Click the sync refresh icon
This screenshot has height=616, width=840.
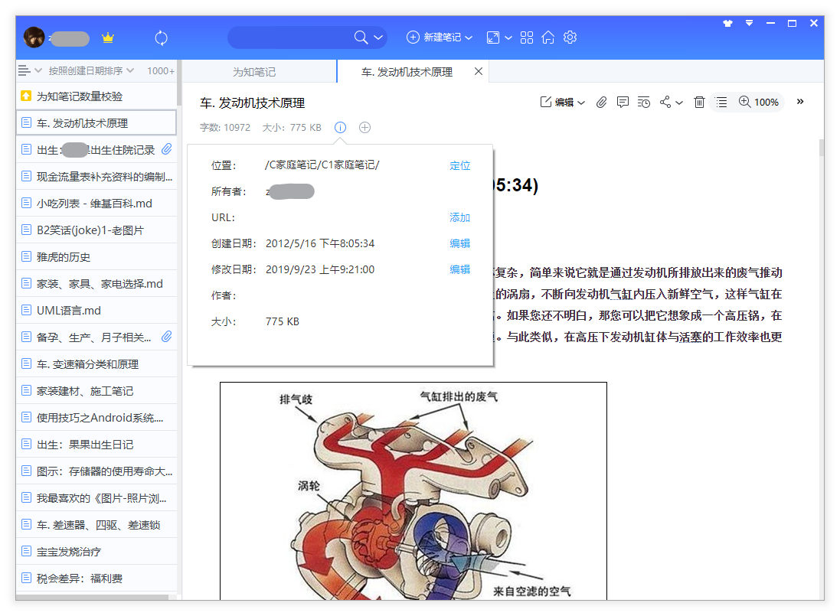(162, 38)
